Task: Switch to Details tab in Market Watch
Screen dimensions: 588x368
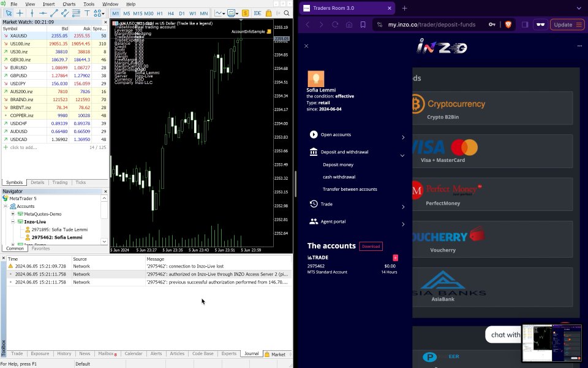Action: click(37, 183)
